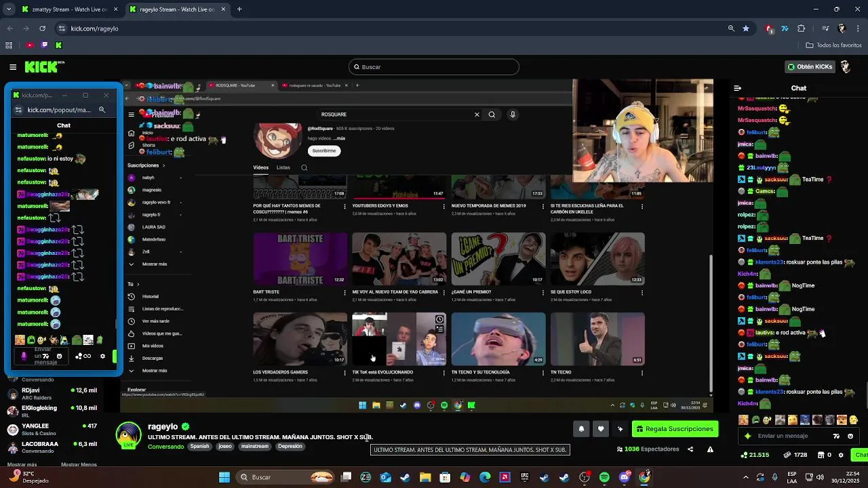868x488 pixels.
Task: Click Mostrar más in the channel sidebar
Action: coord(22,464)
